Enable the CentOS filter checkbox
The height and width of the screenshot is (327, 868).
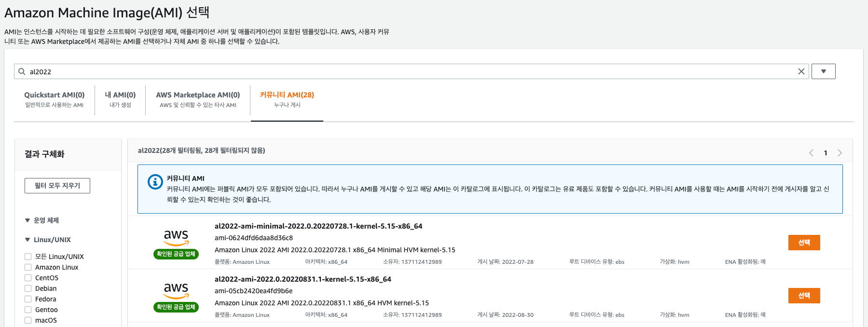(x=28, y=278)
